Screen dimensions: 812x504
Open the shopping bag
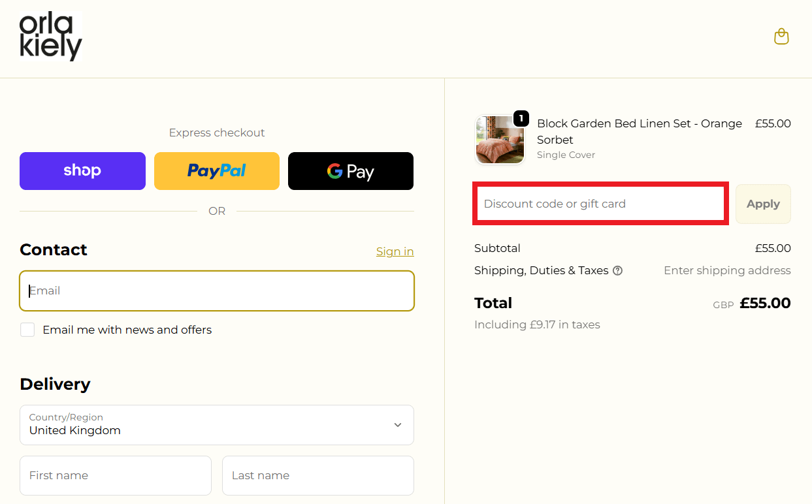click(781, 37)
